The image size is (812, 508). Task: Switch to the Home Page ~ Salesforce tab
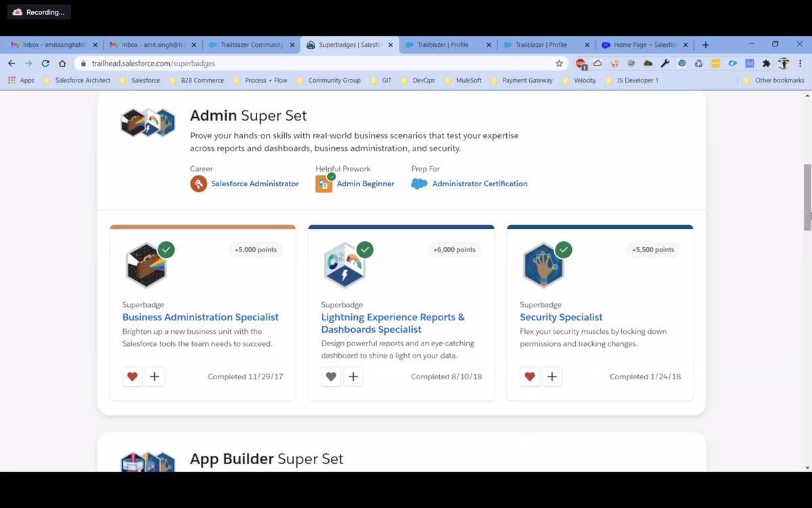click(x=645, y=45)
